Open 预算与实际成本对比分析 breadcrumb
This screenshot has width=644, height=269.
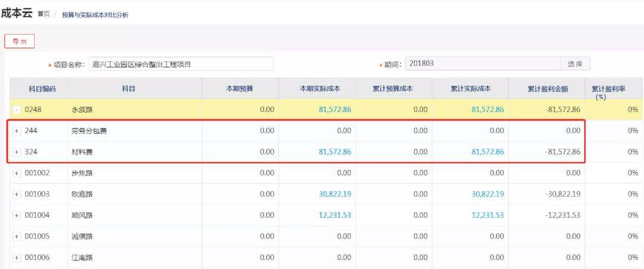tap(95, 15)
